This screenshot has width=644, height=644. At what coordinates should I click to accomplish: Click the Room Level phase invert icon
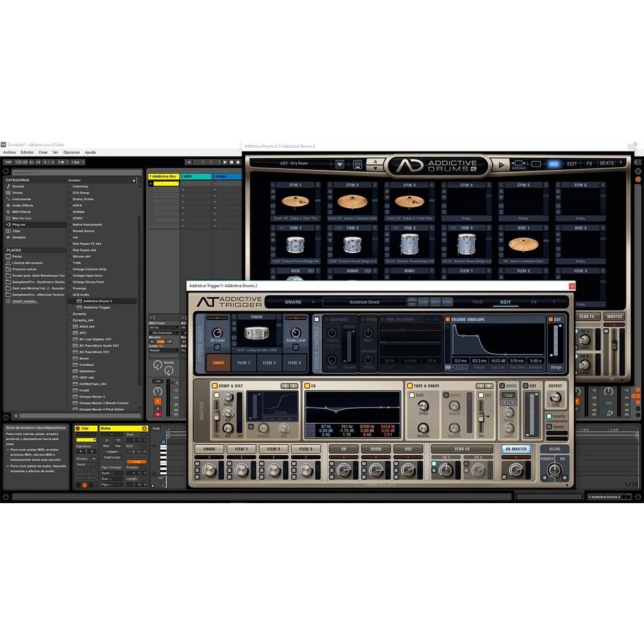coord(296,347)
